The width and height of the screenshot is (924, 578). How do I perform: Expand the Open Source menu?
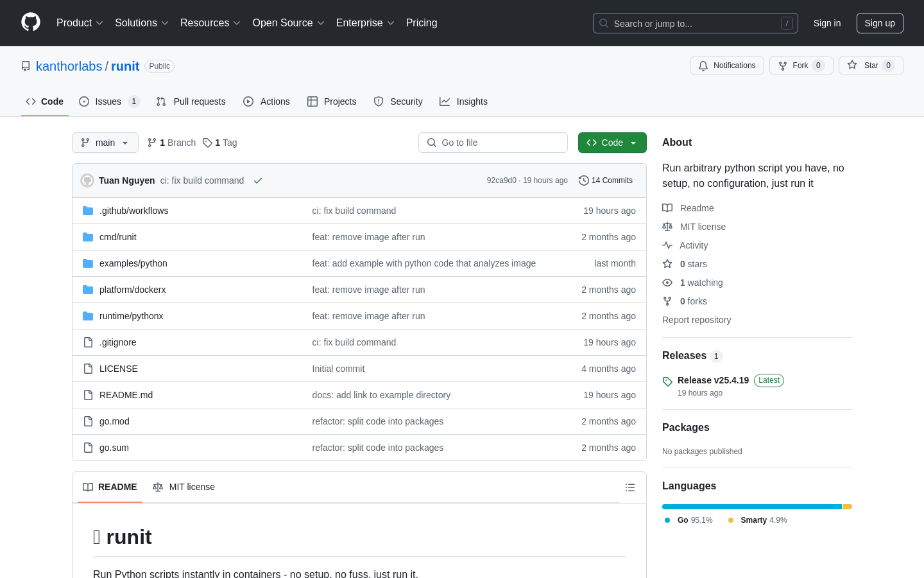click(289, 22)
